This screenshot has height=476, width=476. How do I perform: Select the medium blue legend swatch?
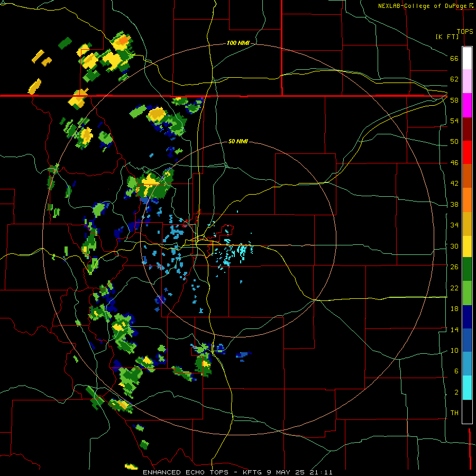click(467, 340)
